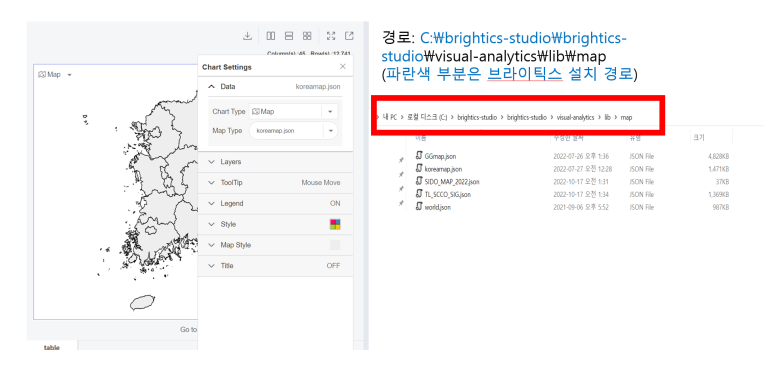Click the 2021-09-06 date of world.json
773x369 pixels.
pyautogui.click(x=581, y=207)
